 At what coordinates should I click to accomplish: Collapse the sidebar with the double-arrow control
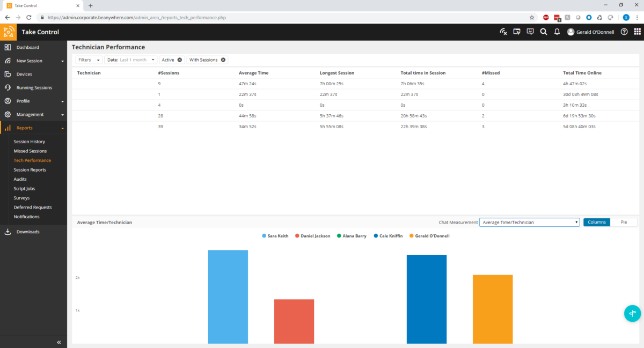59,342
